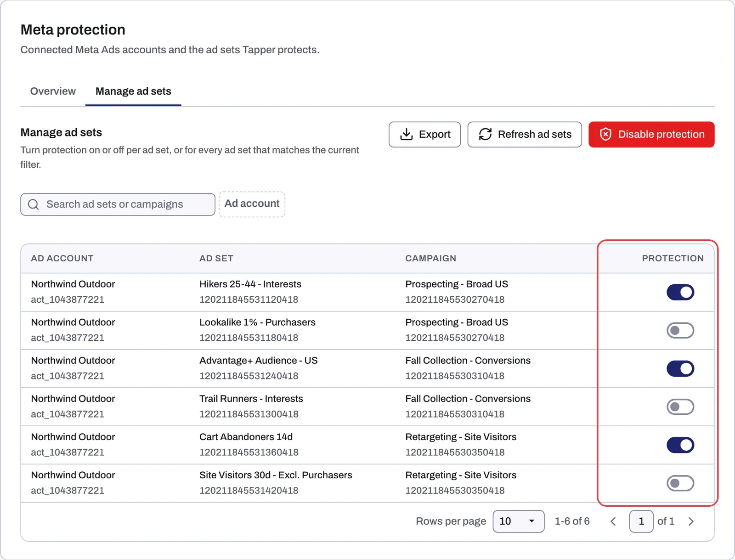Open the Ad account filter

click(x=252, y=204)
